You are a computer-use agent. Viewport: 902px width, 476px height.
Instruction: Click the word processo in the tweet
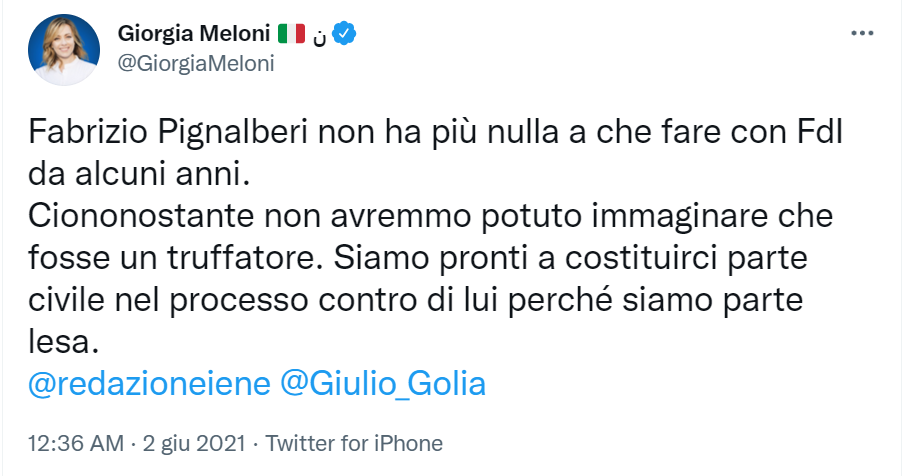tap(277, 300)
